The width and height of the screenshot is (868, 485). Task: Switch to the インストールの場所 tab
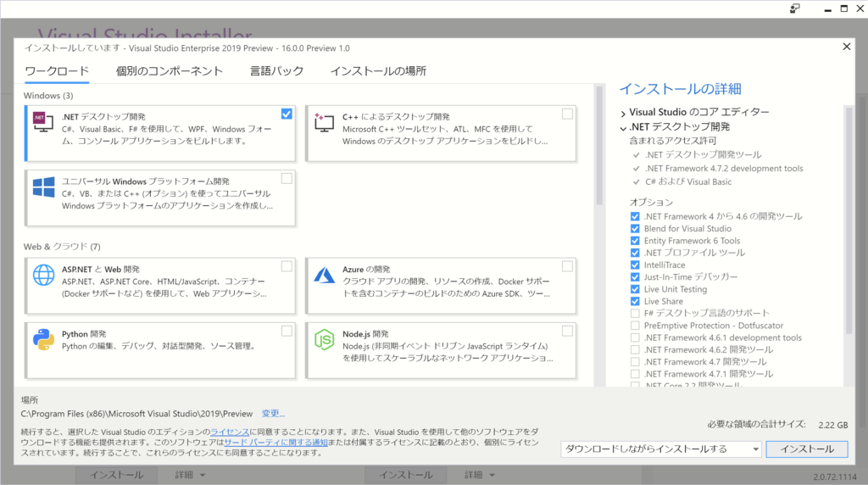click(378, 71)
